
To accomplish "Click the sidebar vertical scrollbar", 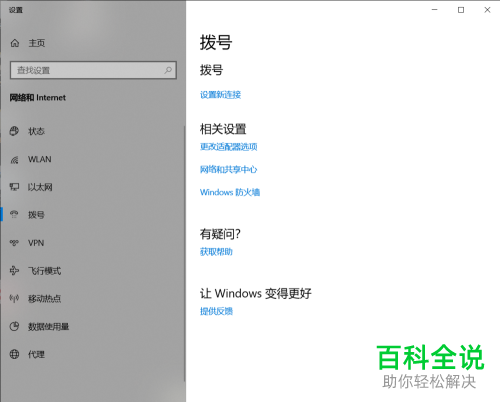I will pyautogui.click(x=184, y=253).
